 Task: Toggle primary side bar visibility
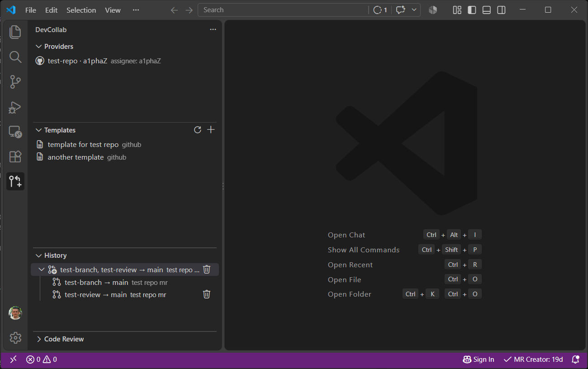click(x=472, y=10)
